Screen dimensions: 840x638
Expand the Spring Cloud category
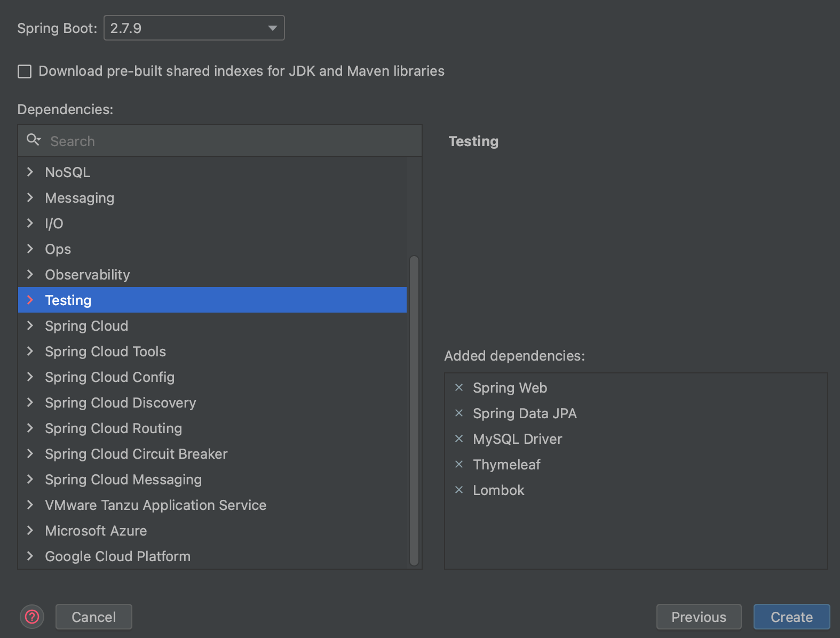(x=30, y=325)
